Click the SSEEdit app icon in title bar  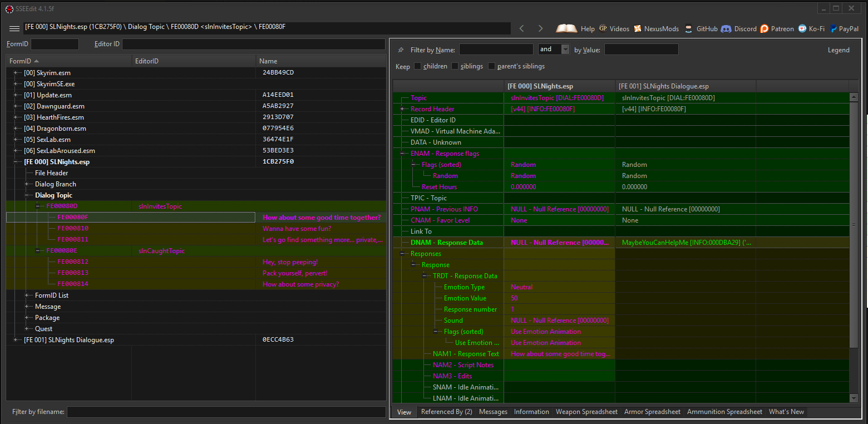[x=9, y=8]
